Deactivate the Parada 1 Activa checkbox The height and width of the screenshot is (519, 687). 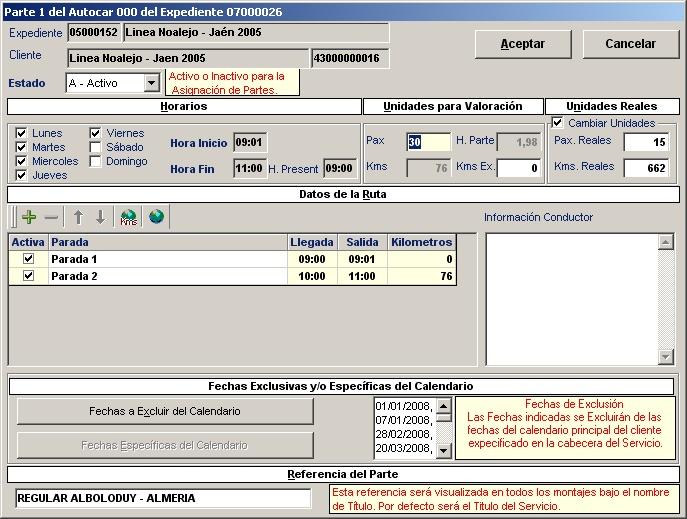pyautogui.click(x=28, y=259)
